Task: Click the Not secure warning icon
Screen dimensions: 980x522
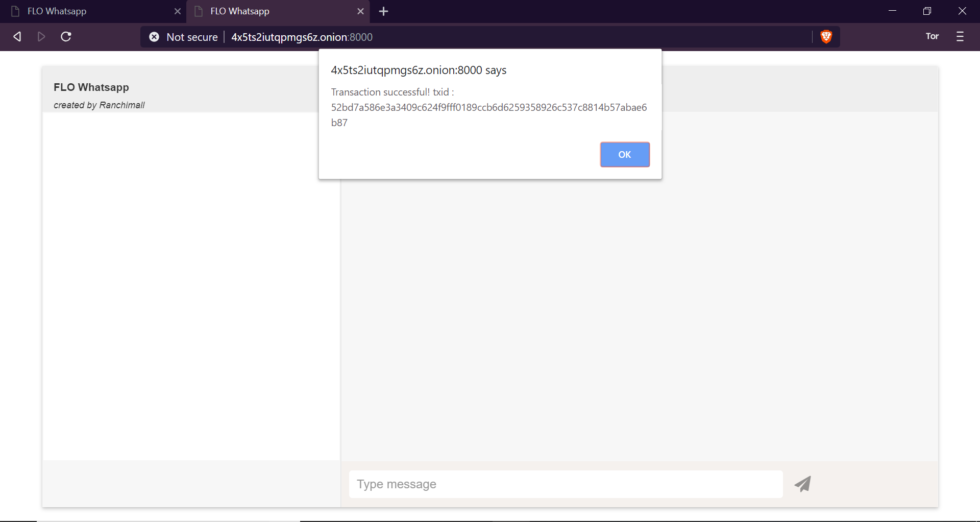Action: click(x=154, y=36)
